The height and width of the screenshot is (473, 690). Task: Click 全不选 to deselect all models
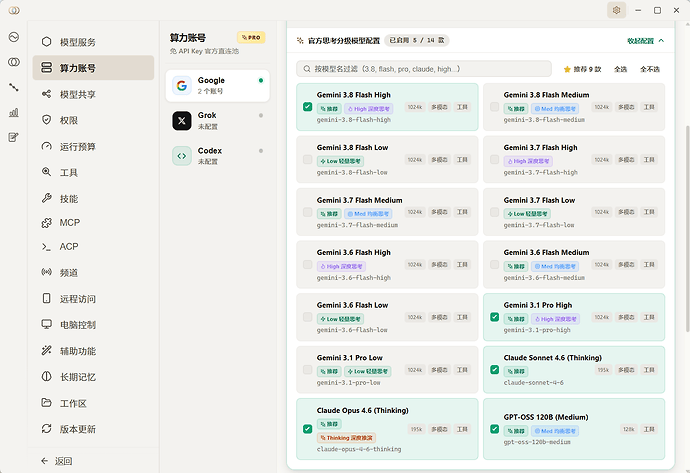pyautogui.click(x=650, y=69)
